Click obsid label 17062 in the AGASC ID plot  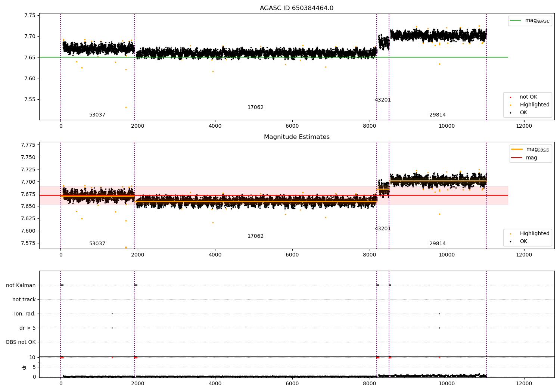coord(255,108)
